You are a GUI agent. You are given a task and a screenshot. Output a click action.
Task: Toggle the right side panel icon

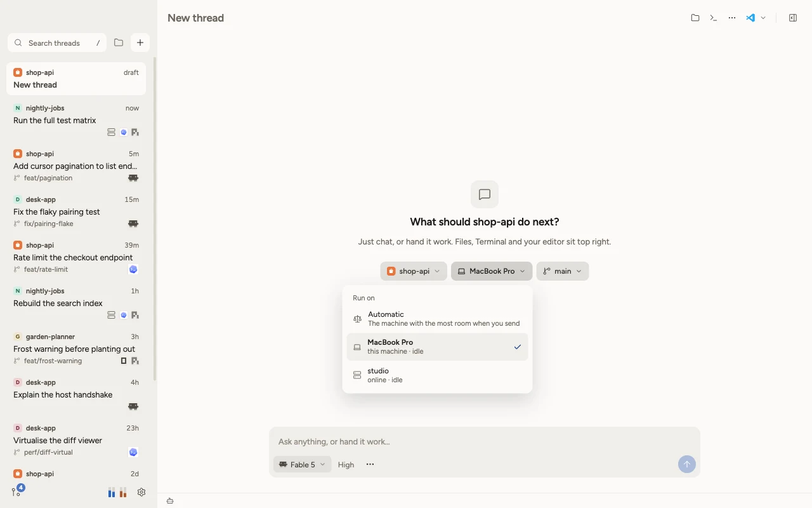[x=793, y=18]
